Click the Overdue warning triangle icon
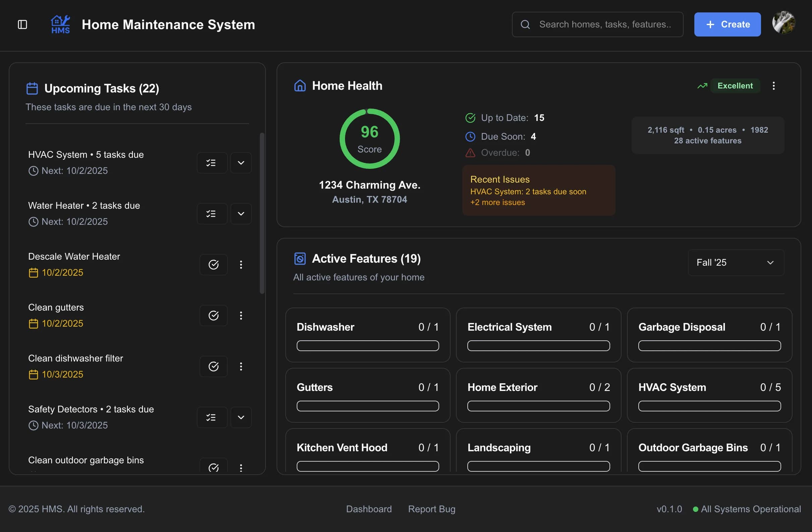The width and height of the screenshot is (812, 532). [x=470, y=153]
